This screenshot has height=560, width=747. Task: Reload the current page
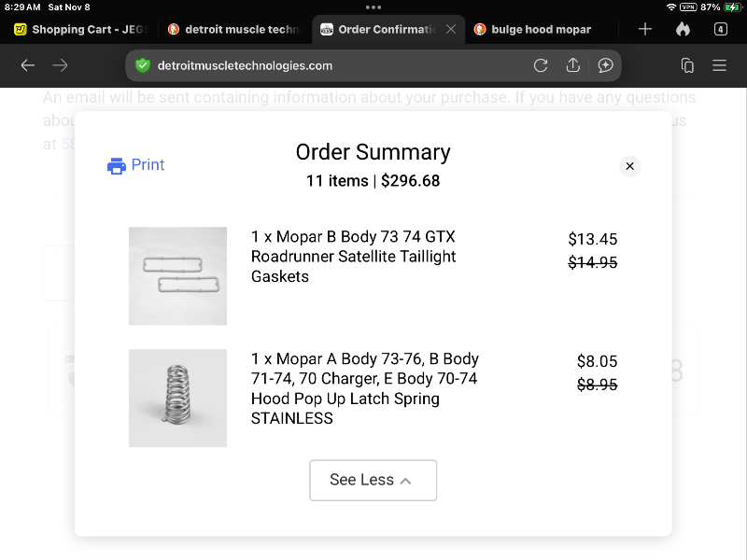pyautogui.click(x=541, y=65)
